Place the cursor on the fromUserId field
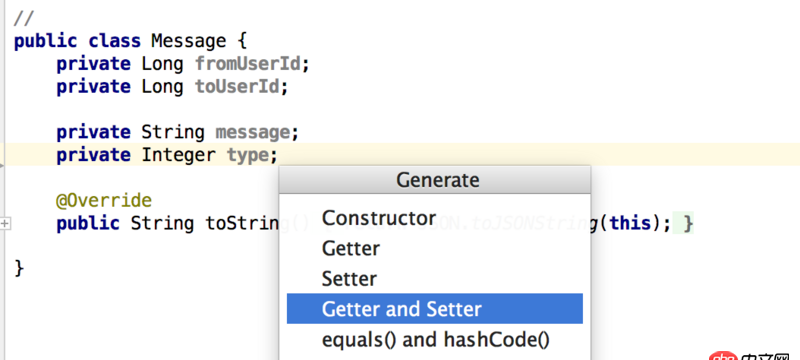The height and width of the screenshot is (360, 800). pyautogui.click(x=247, y=64)
